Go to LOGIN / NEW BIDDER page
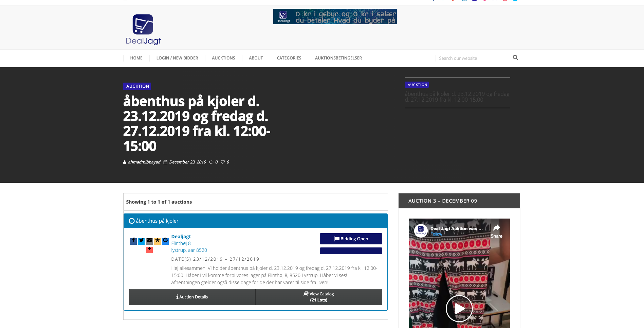 coord(177,58)
